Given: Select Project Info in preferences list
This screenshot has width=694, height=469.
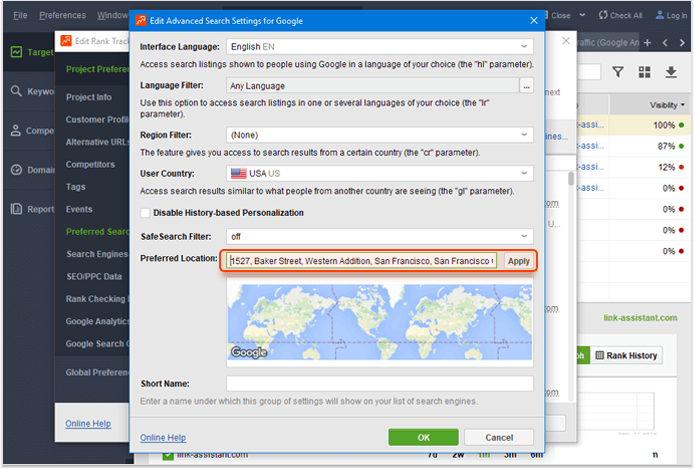Looking at the screenshot, I should [x=89, y=97].
